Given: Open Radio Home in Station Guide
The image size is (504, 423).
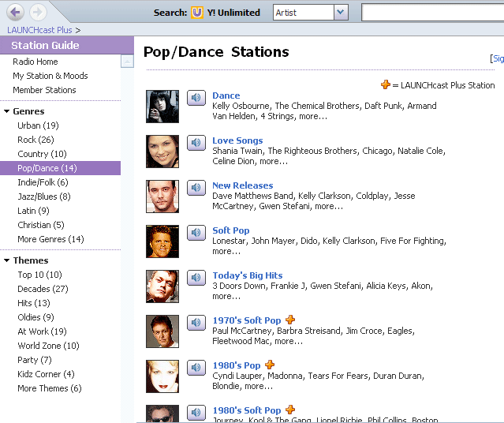Looking at the screenshot, I should tap(35, 62).
